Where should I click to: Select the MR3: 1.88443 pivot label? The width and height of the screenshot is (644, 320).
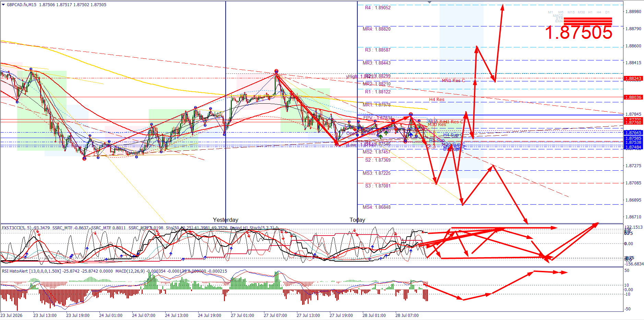[377, 63]
